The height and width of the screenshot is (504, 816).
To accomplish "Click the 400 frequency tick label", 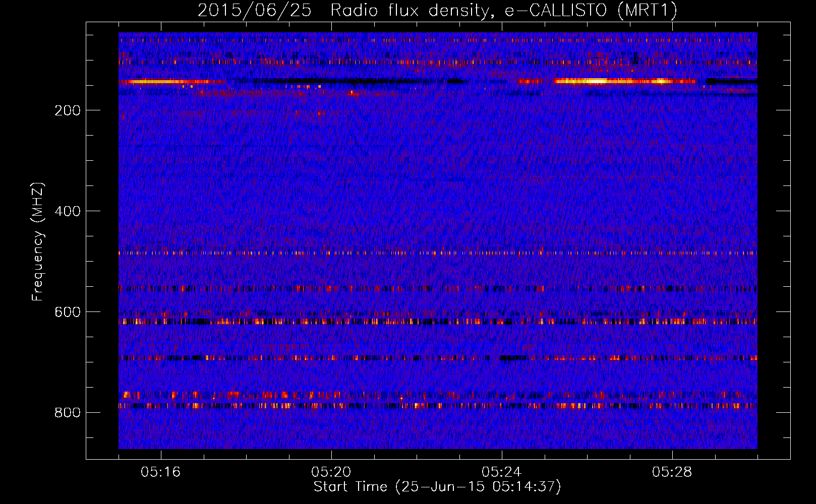I will click(x=68, y=211).
